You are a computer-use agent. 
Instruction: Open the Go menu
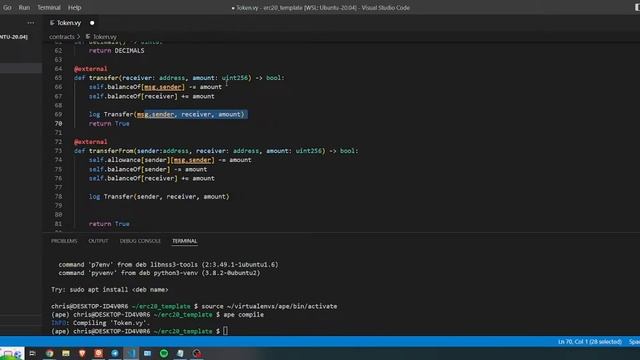coord(7,7)
